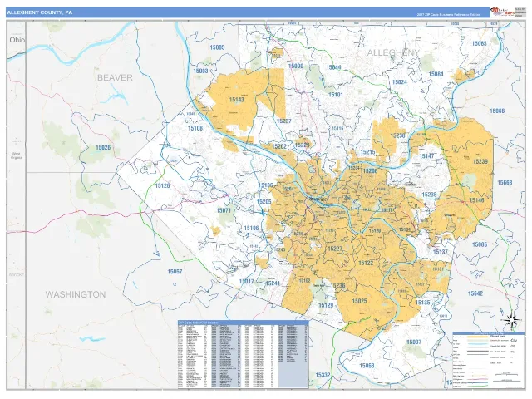The width and height of the screenshot is (532, 399).
Task: Select the BEAVER county label
Action: [115, 77]
